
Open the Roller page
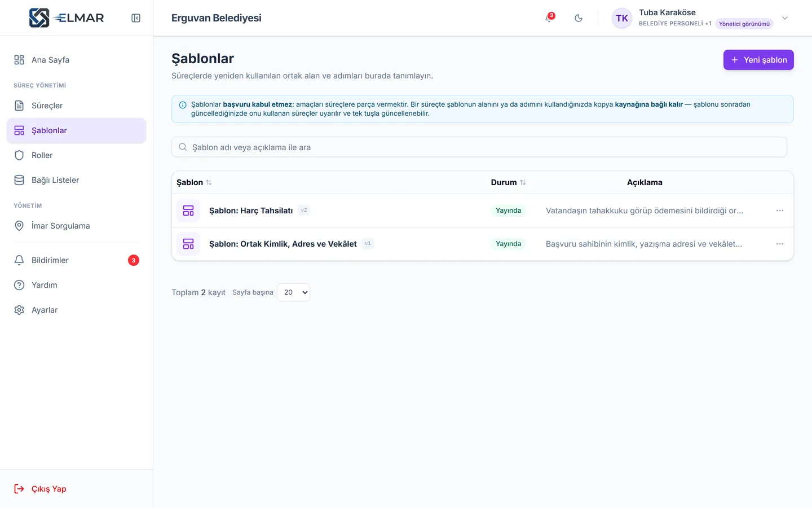tap(76, 155)
